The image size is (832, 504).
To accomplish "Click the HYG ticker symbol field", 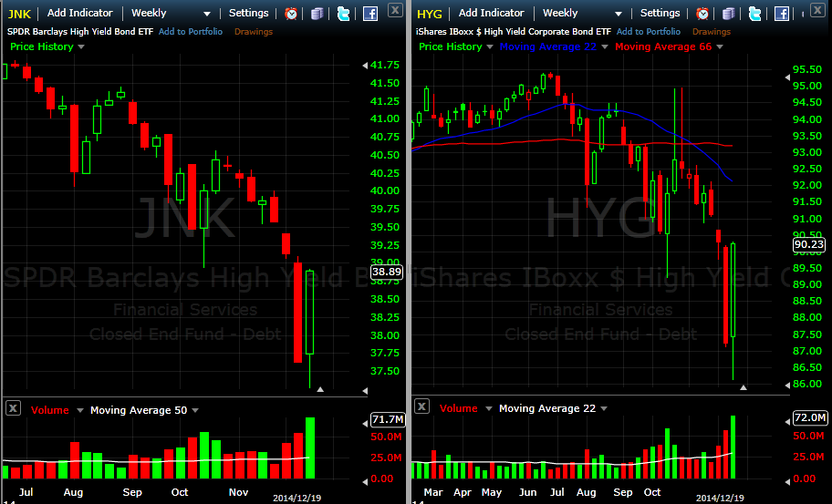I will (430, 14).
